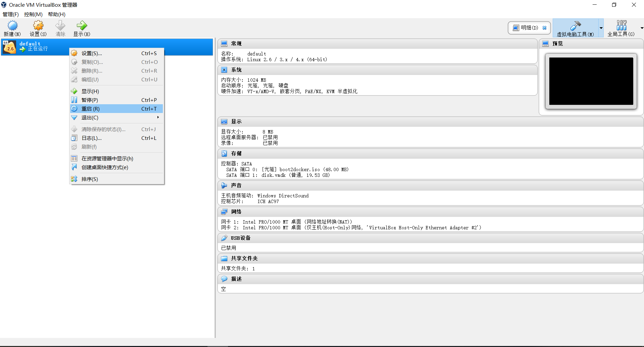
Task: Click the 操作系统 Linux 2.6 line
Action: click(274, 60)
